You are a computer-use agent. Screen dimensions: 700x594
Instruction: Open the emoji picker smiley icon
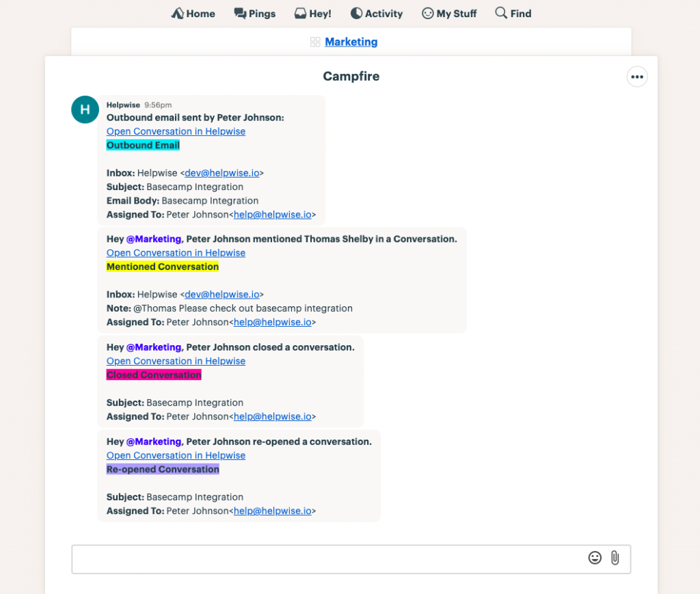(x=595, y=558)
